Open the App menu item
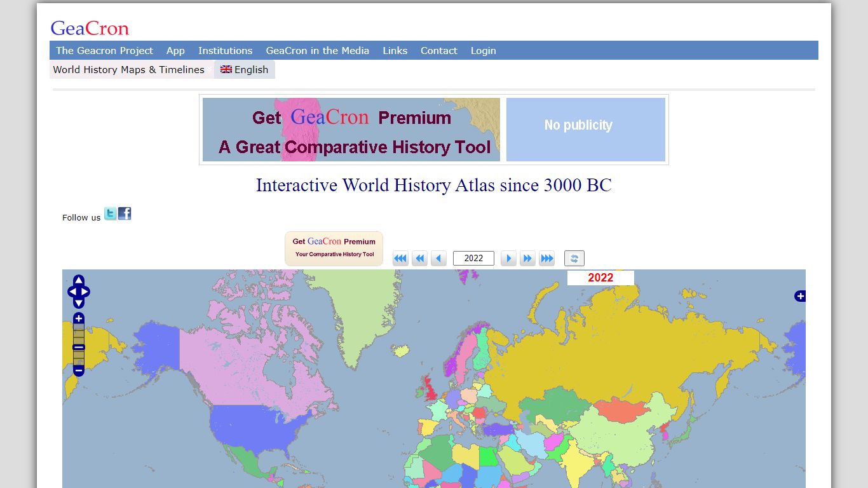This screenshot has width=868, height=488. pos(175,50)
